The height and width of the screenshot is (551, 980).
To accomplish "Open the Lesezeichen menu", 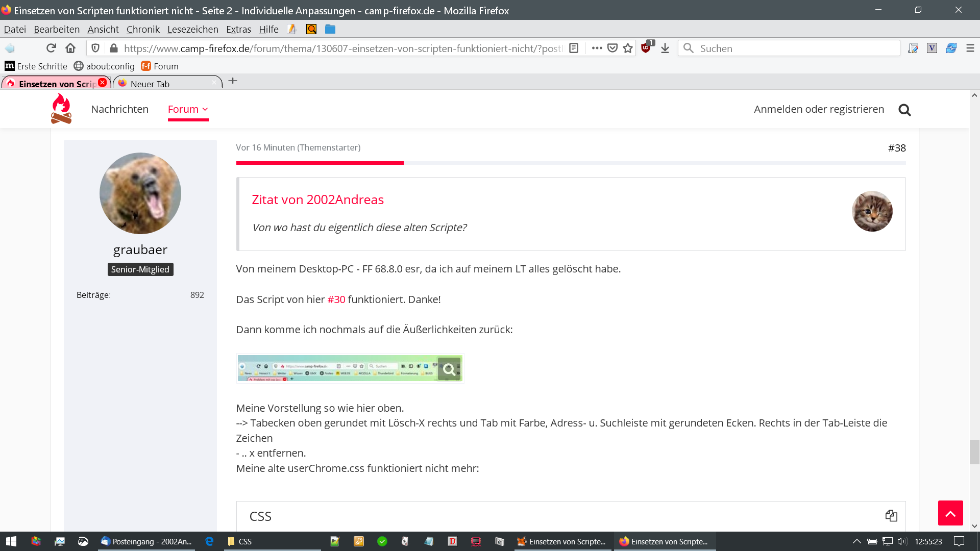I will (192, 29).
